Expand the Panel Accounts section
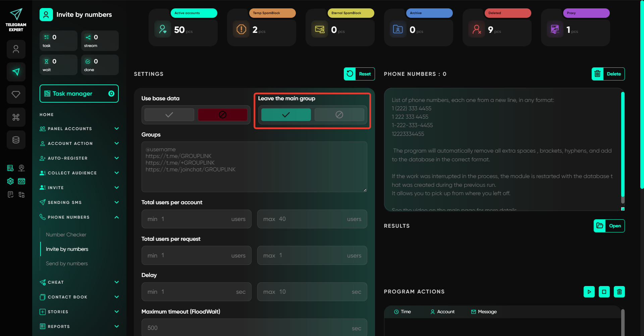The image size is (644, 336). pyautogui.click(x=79, y=129)
